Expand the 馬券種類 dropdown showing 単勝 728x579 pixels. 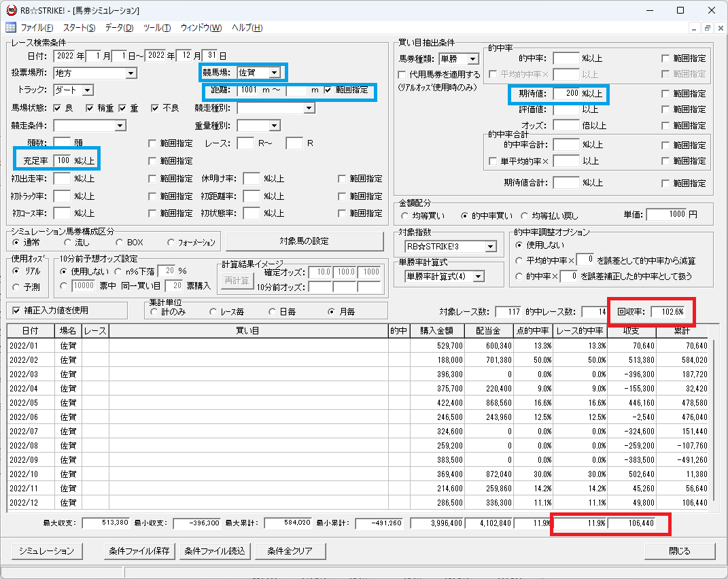(x=472, y=59)
